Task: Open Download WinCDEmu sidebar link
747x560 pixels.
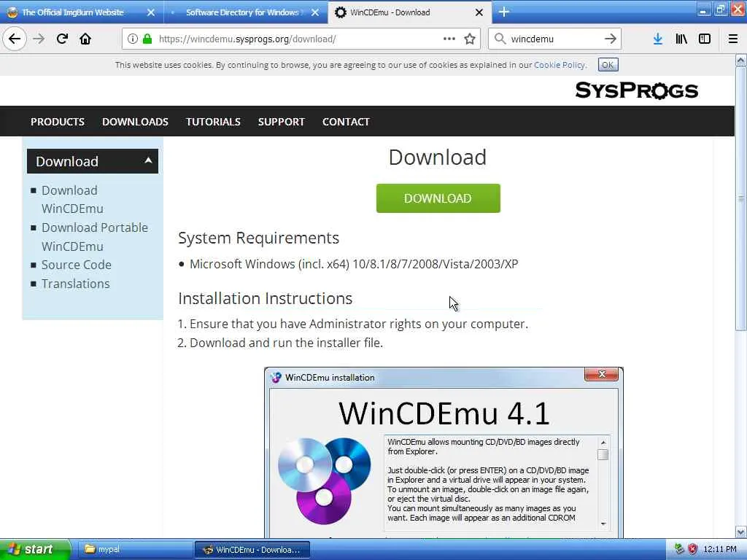Action: click(x=72, y=199)
